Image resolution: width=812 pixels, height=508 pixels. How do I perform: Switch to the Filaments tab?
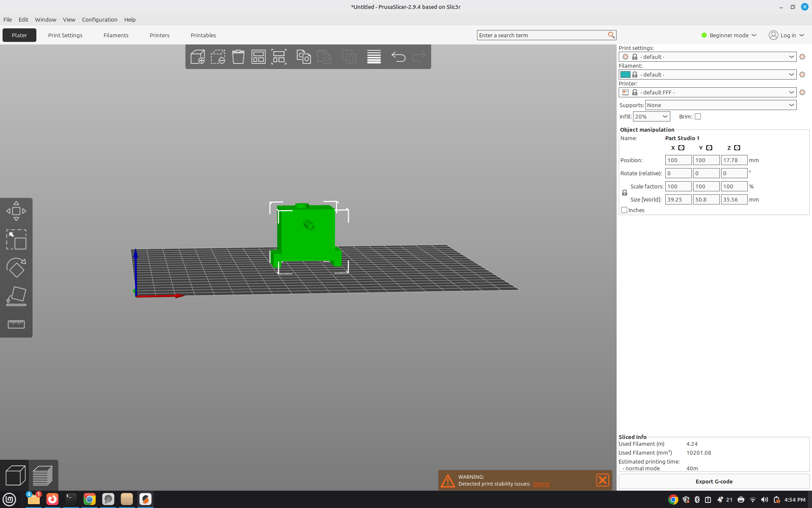(116, 35)
